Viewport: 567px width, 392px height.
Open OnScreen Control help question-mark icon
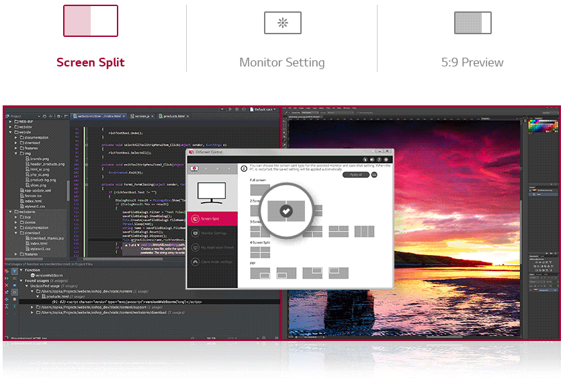pos(379,159)
